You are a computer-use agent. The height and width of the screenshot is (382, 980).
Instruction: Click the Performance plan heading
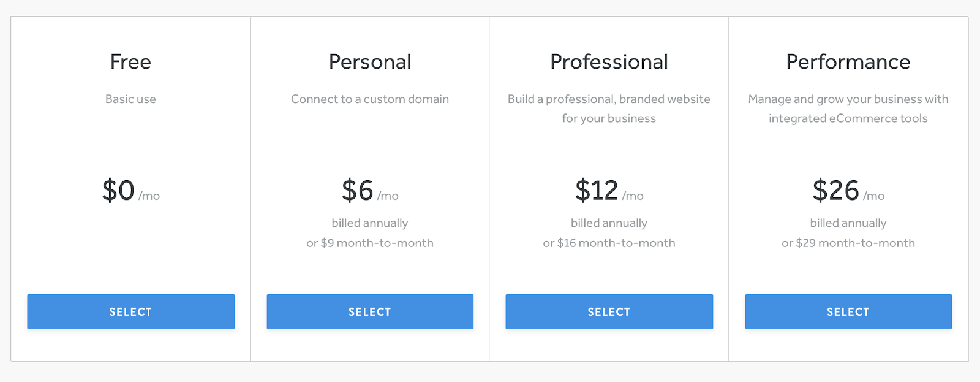tap(848, 62)
